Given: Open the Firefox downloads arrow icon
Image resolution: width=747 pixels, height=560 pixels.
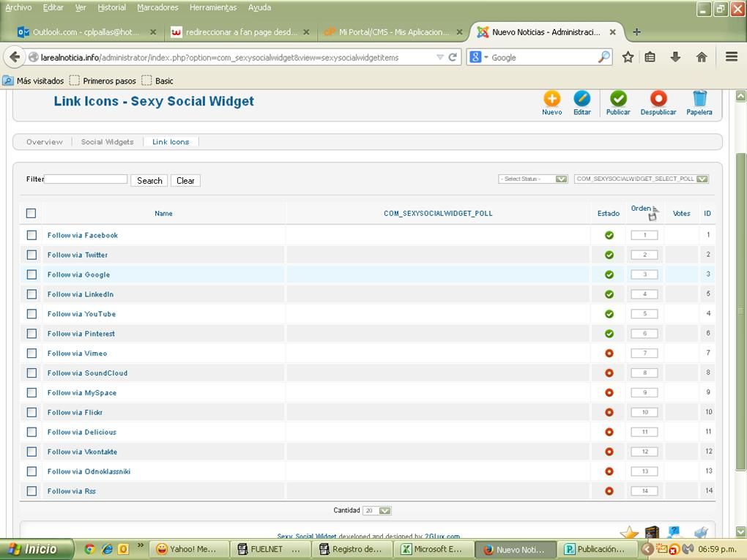Looking at the screenshot, I should [675, 57].
